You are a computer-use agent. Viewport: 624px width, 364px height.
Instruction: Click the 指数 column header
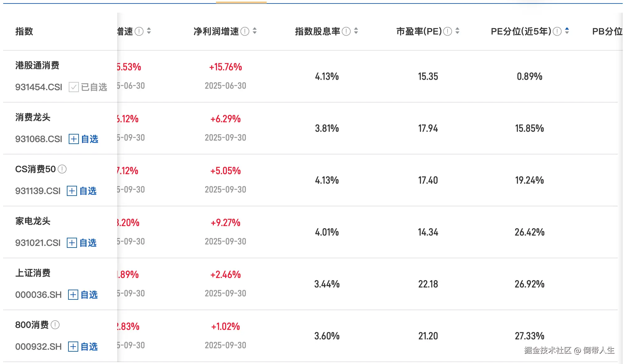[24, 31]
